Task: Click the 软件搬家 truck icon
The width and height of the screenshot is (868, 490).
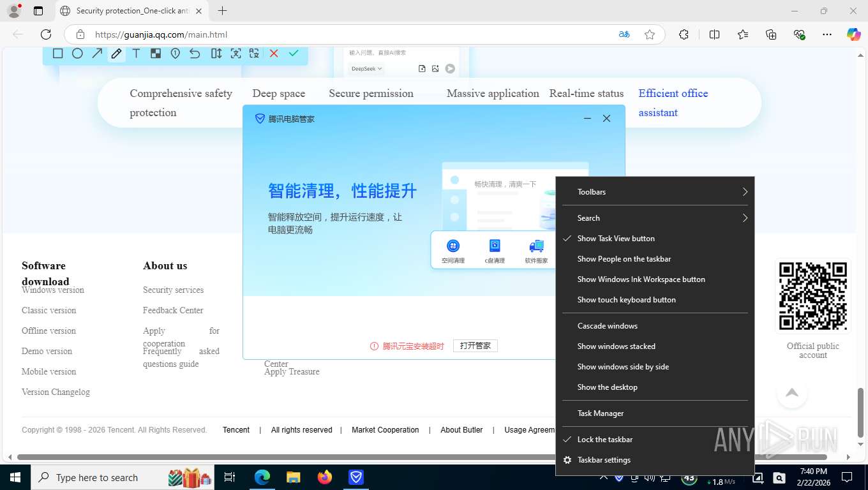Action: 536,246
